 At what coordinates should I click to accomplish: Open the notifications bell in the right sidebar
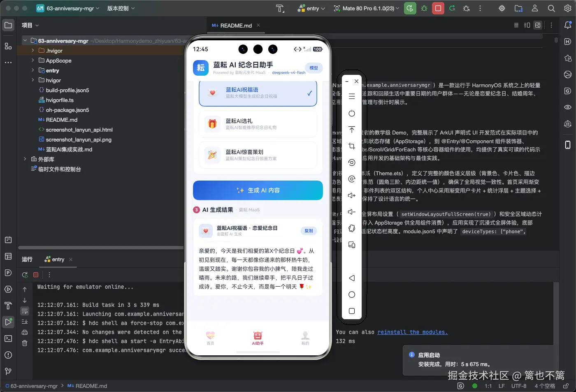click(568, 25)
